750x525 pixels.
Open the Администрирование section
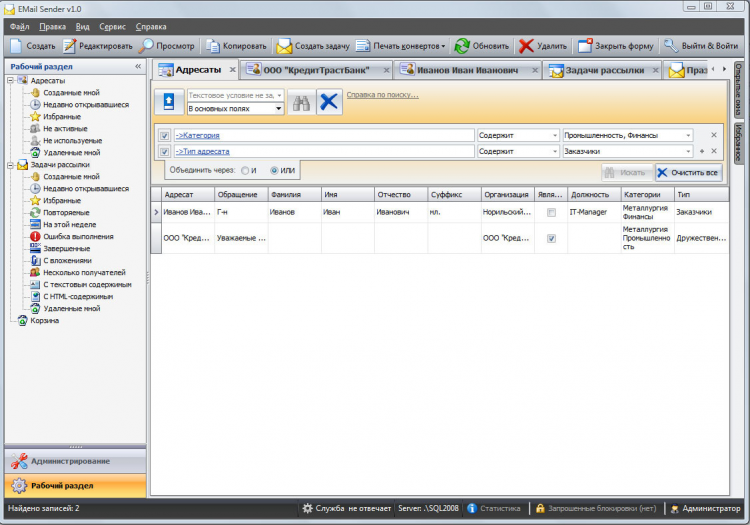coord(76,461)
